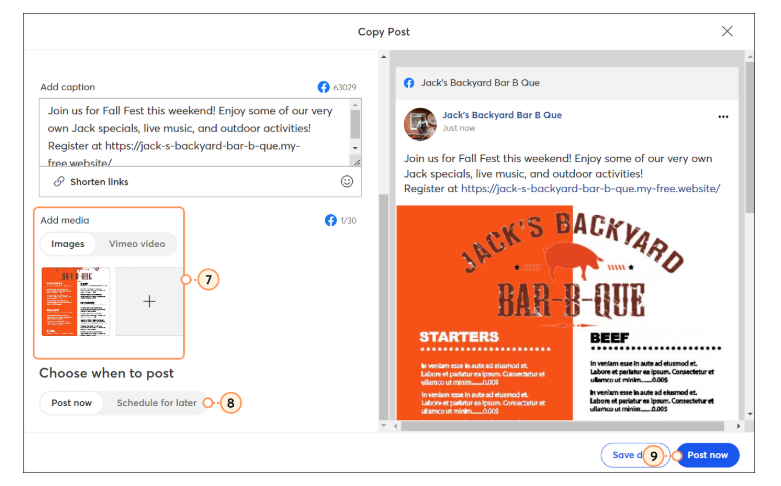Click the caption box resize handle
The height and width of the screenshot is (486, 781).
click(357, 162)
